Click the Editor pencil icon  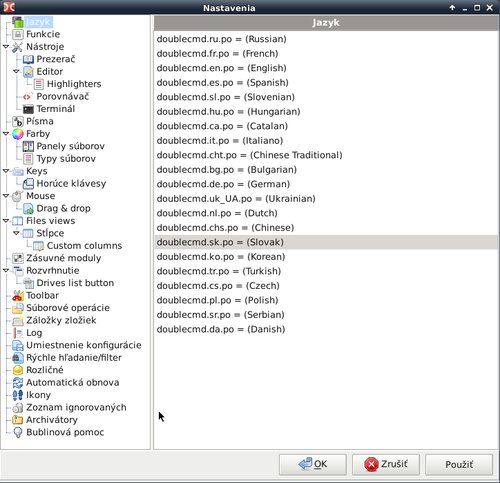pos(28,72)
